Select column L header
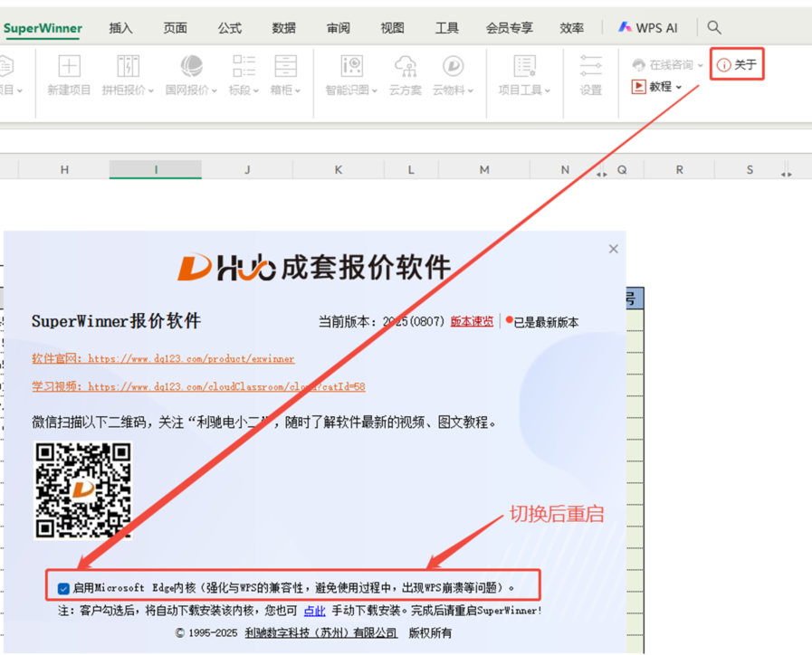 click(411, 170)
